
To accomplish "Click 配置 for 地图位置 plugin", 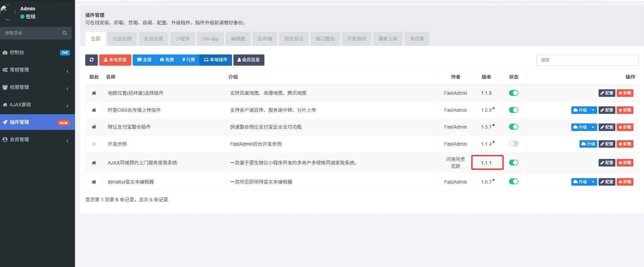I will point(607,93).
